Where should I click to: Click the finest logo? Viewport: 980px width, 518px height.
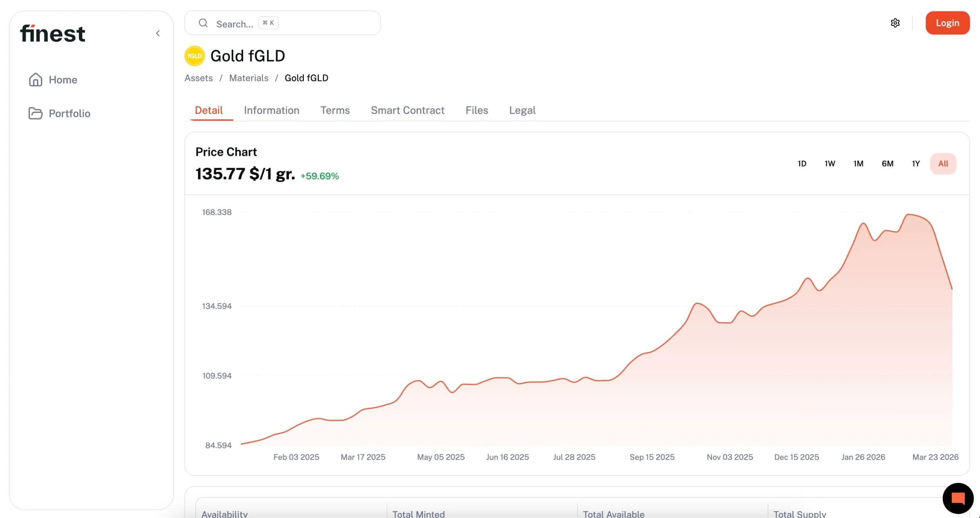pos(53,34)
